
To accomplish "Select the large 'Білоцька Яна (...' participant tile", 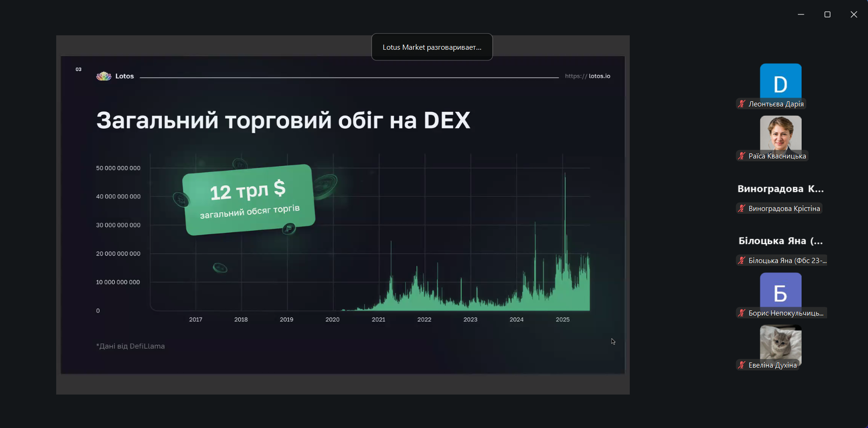I will click(780, 241).
